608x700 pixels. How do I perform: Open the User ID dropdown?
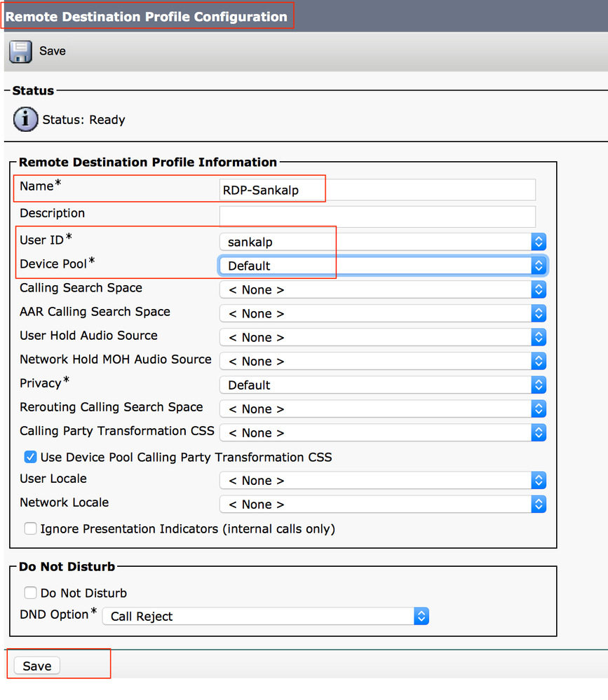pyautogui.click(x=382, y=242)
